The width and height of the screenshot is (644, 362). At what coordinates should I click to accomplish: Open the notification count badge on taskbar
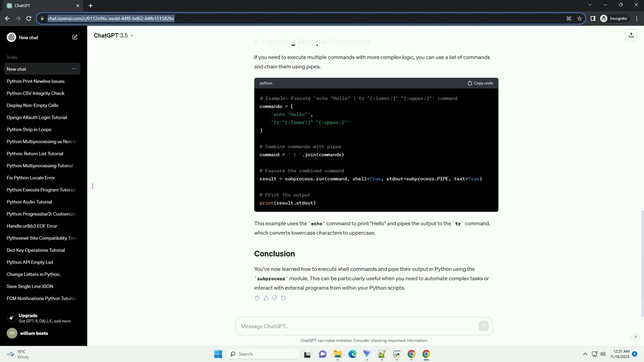(x=635, y=354)
